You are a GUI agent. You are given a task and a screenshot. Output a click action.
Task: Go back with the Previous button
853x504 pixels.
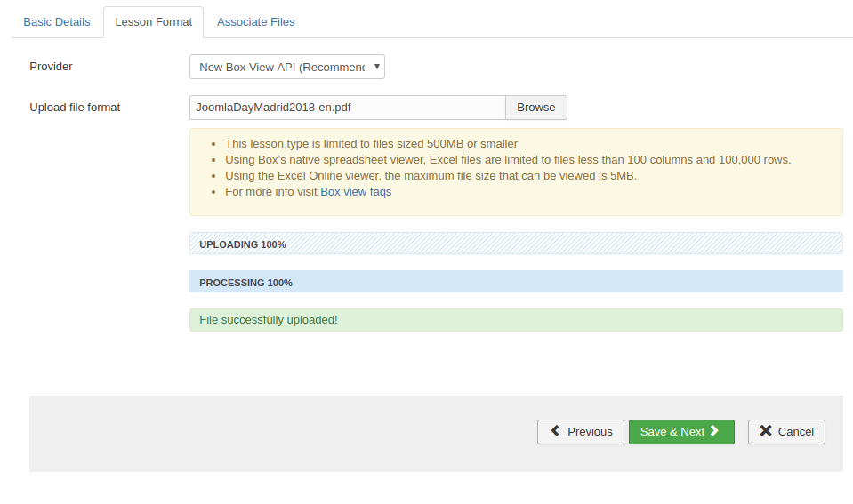click(x=580, y=432)
